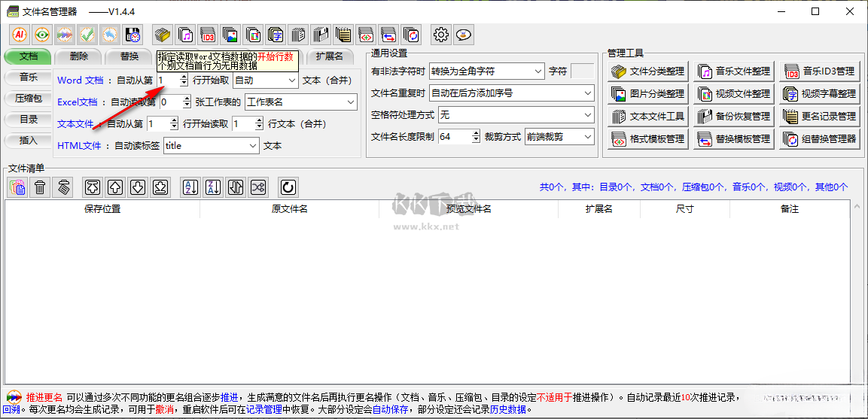Click the trash can icon in file list

40,187
